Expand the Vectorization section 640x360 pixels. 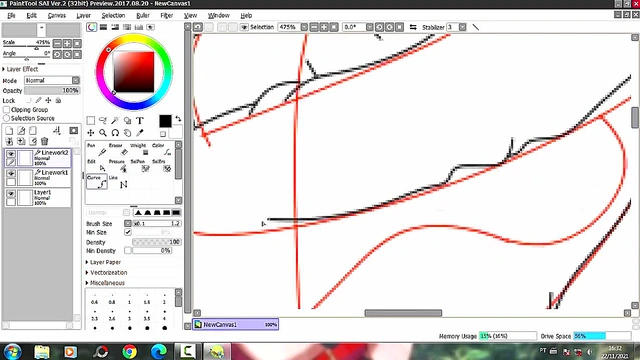coord(107,272)
